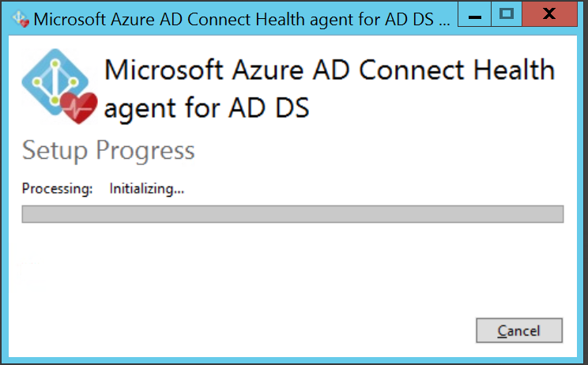The width and height of the screenshot is (588, 365).
Task: Click the 'Microsoft Azure AD Connect Health' heading line
Action: [x=330, y=70]
